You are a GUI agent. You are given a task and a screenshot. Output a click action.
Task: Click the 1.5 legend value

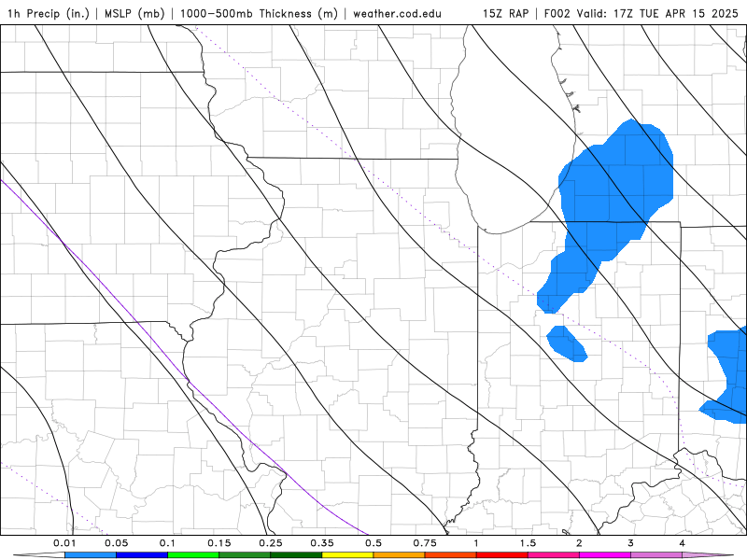tap(528, 543)
